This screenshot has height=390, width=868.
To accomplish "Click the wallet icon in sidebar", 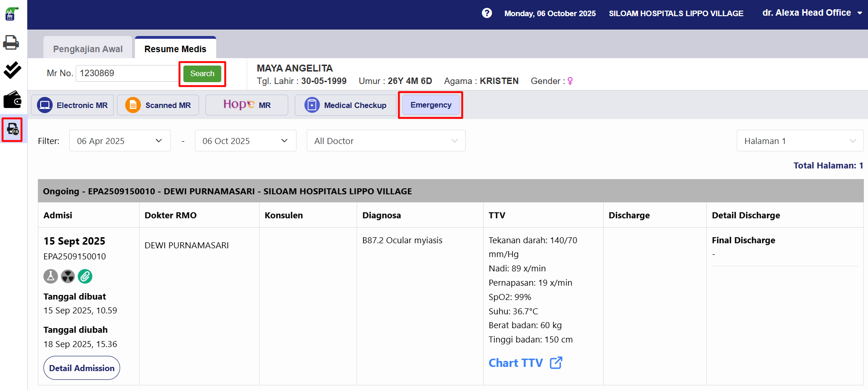I will point(12,99).
